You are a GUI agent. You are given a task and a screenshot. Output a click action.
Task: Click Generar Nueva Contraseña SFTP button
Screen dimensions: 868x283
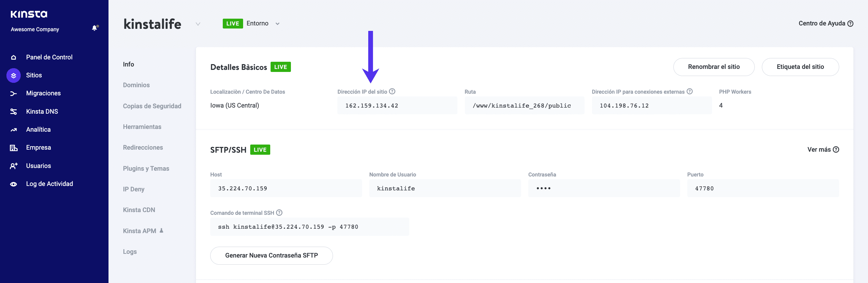click(x=271, y=256)
